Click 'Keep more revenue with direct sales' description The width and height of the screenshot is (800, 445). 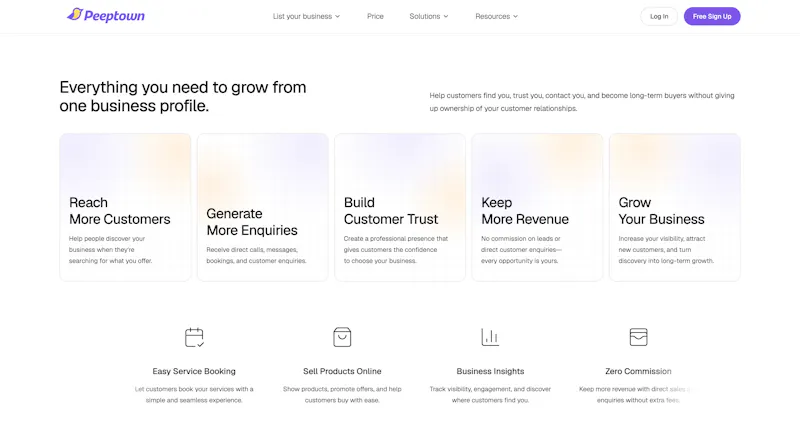coord(634,394)
